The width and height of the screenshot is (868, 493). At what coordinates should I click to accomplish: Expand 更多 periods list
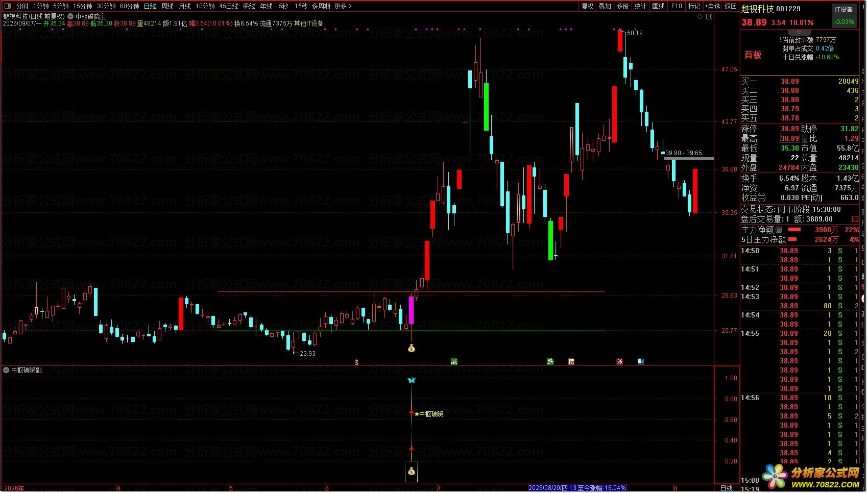(343, 6)
